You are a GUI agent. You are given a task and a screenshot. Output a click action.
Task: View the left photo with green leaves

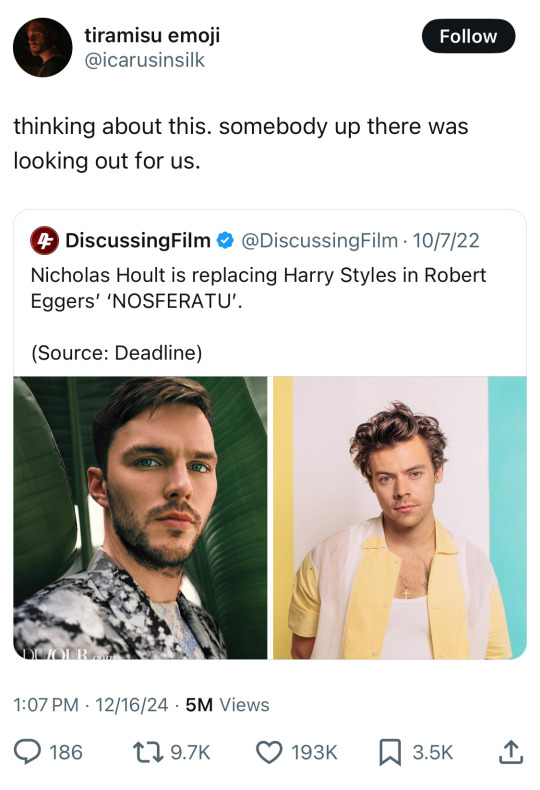click(141, 517)
